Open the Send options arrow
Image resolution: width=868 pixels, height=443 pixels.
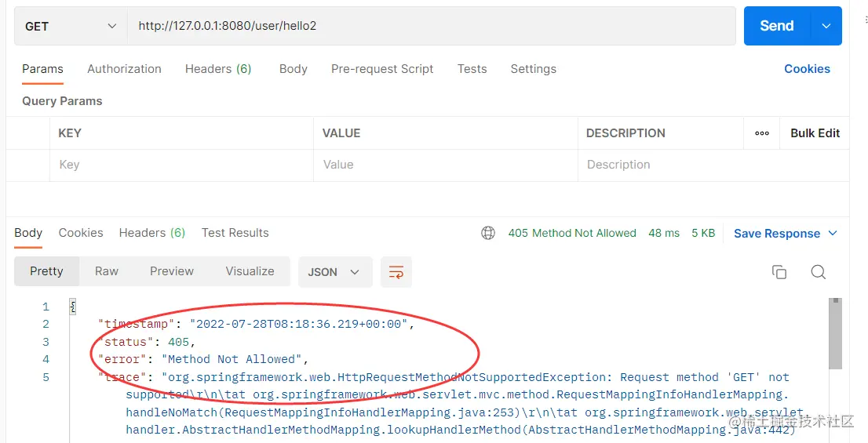tap(826, 26)
